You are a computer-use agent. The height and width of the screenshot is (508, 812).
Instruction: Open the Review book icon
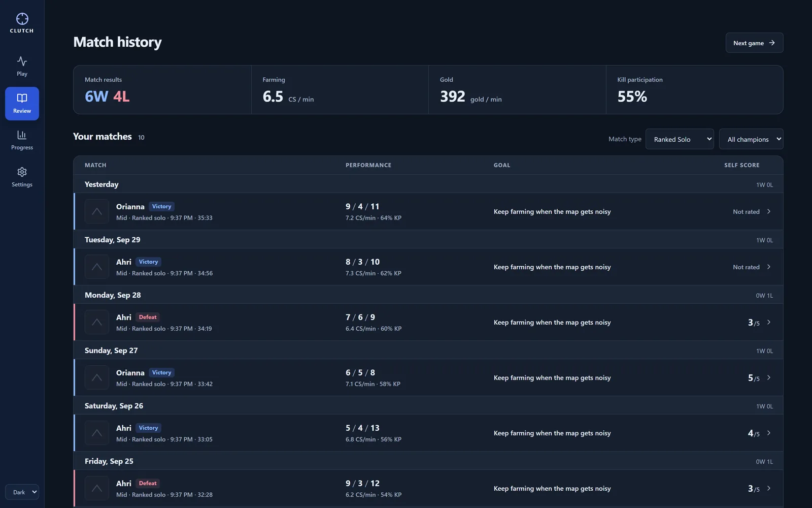tap(22, 98)
